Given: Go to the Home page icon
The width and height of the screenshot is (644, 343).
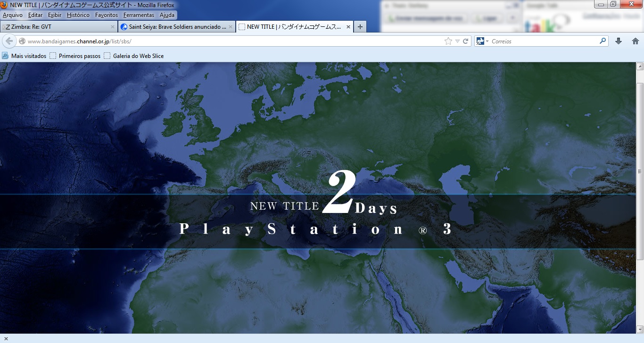Looking at the screenshot, I should tap(635, 41).
